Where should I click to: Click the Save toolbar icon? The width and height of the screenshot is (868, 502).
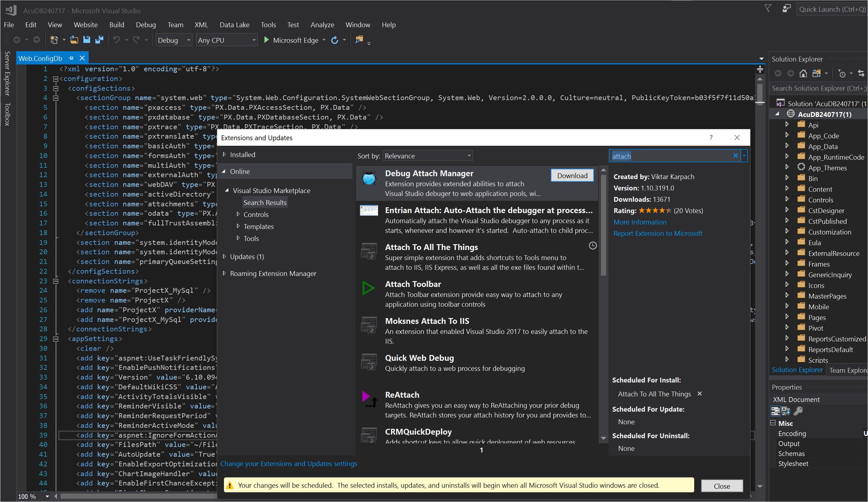pos(86,40)
